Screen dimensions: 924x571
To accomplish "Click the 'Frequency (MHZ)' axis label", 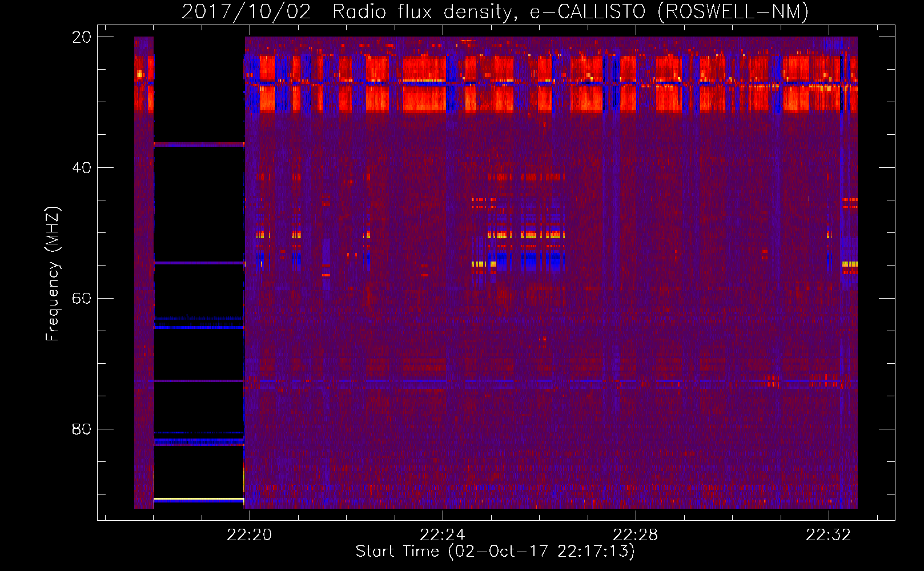I will (52, 274).
